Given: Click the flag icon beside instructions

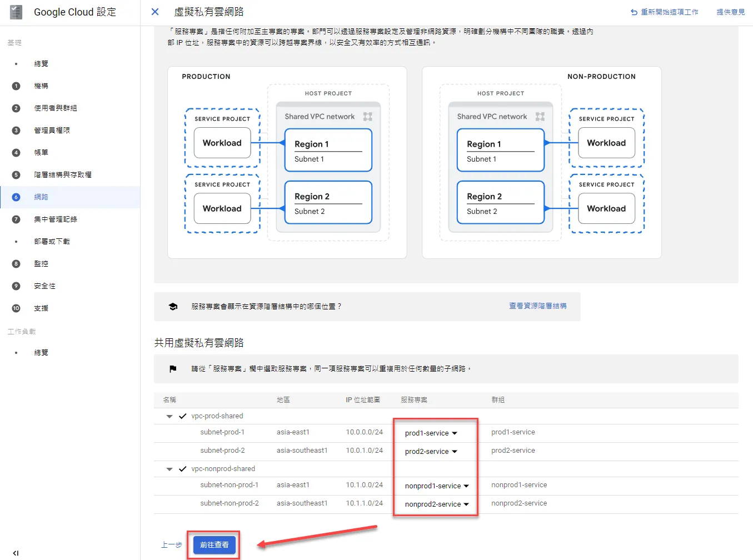Looking at the screenshot, I should point(173,369).
